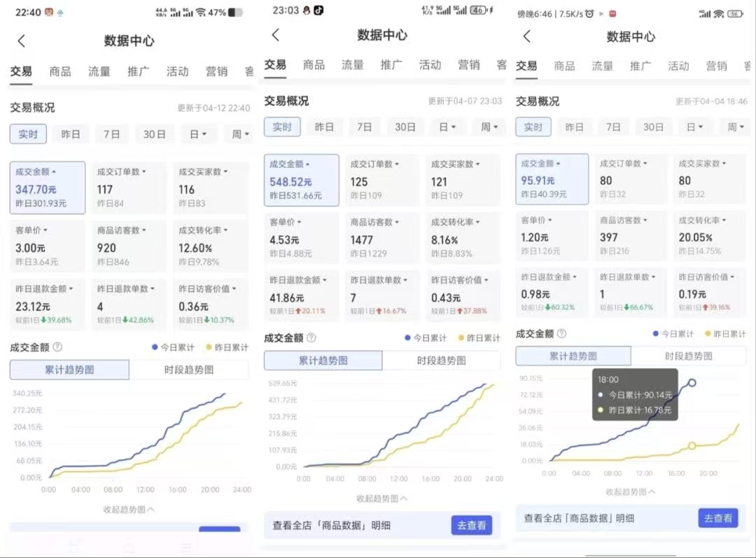Open 商品访客数 card showing 397
756x558 pixels.
630,236
